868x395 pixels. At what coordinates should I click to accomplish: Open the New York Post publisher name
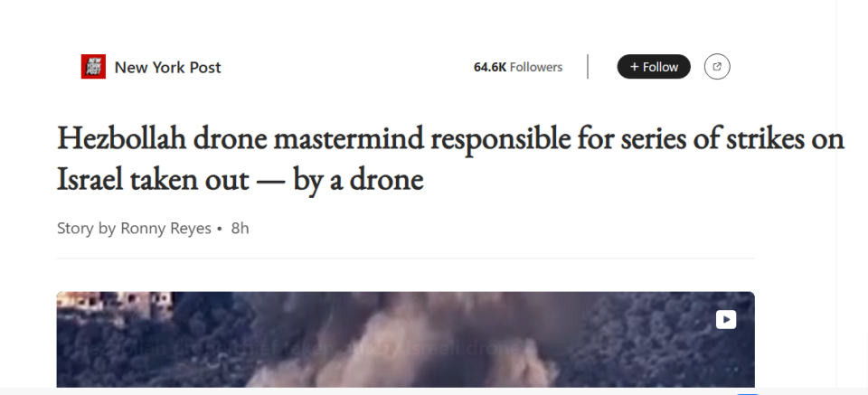167,67
